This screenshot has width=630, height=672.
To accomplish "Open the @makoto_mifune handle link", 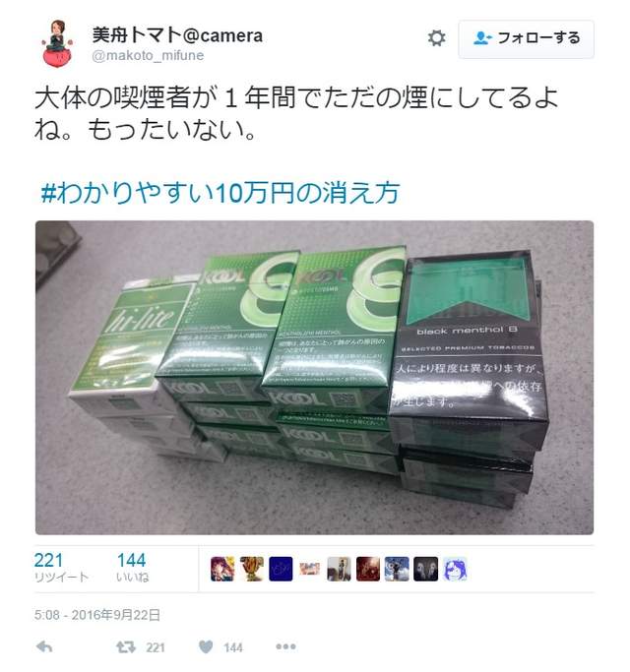I will click(148, 56).
